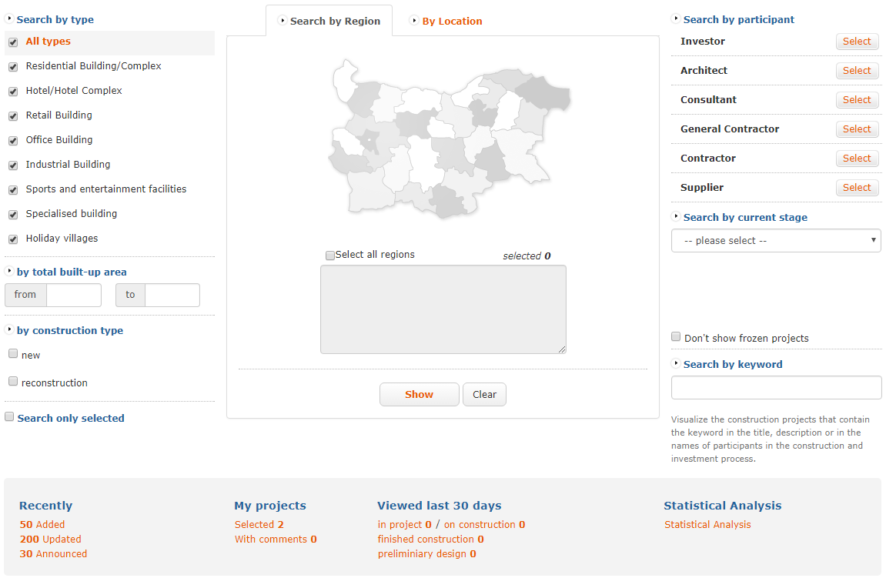
Task: Enable the new construction type filter
Action: point(13,352)
